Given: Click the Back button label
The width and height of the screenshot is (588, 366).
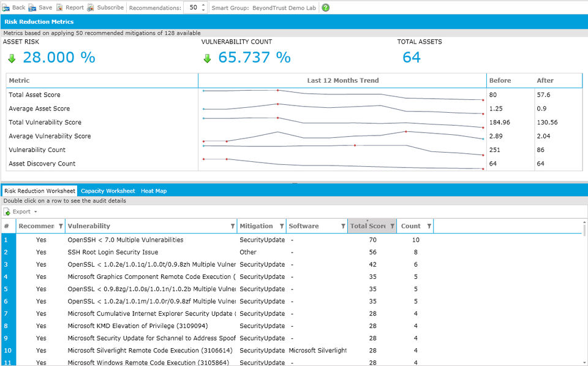Looking at the screenshot, I should (x=19, y=7).
